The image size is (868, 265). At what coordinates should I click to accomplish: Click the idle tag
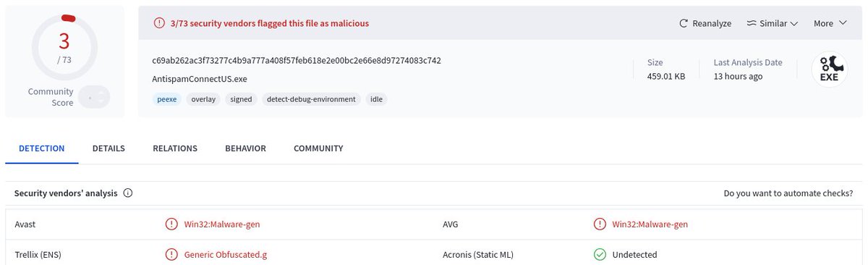tap(376, 99)
